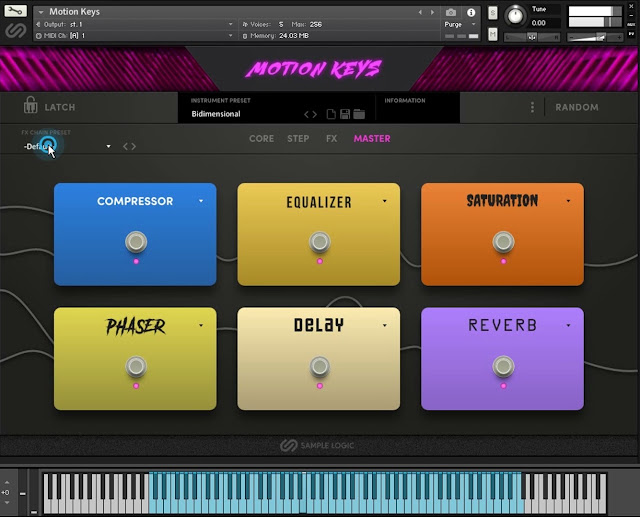640x517 pixels.
Task: Click the Bidimensional instrument preset name
Action: click(x=216, y=114)
